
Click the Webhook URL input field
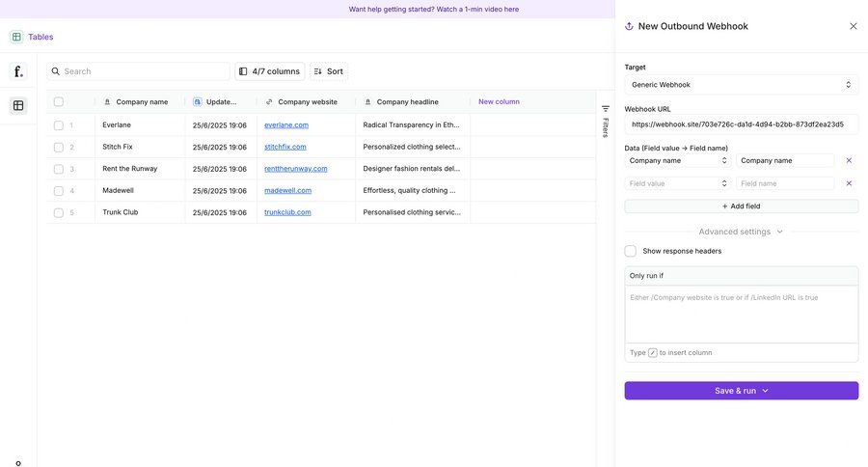pos(742,124)
